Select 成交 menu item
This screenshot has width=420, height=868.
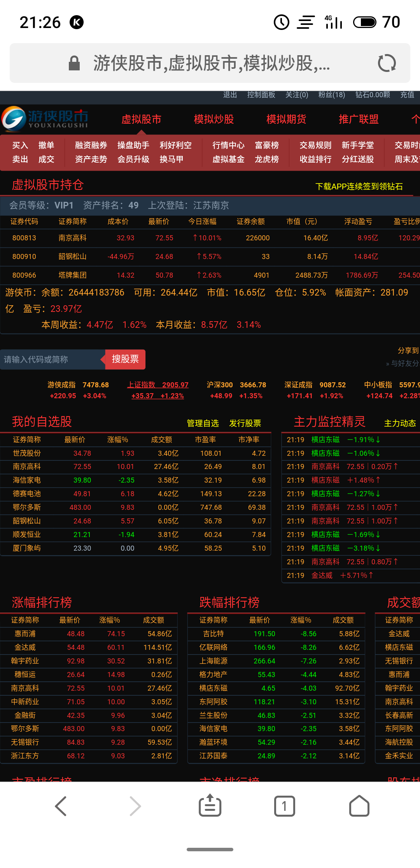46,159
